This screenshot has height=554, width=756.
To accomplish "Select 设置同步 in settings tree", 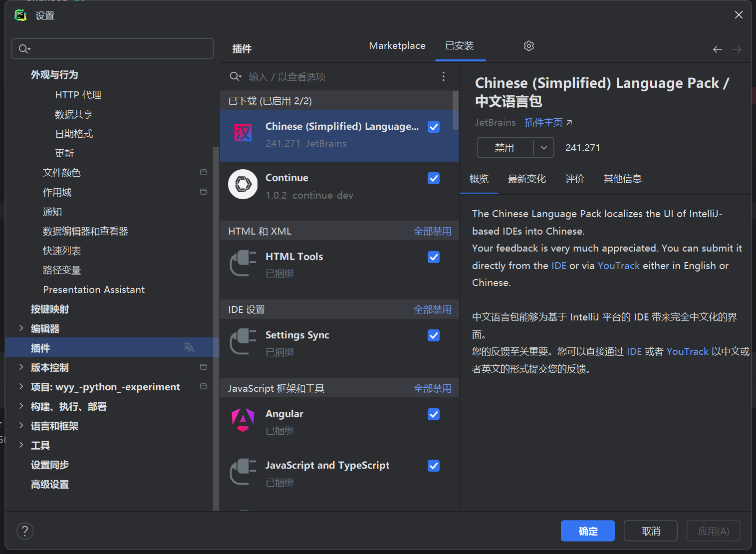I will click(50, 465).
